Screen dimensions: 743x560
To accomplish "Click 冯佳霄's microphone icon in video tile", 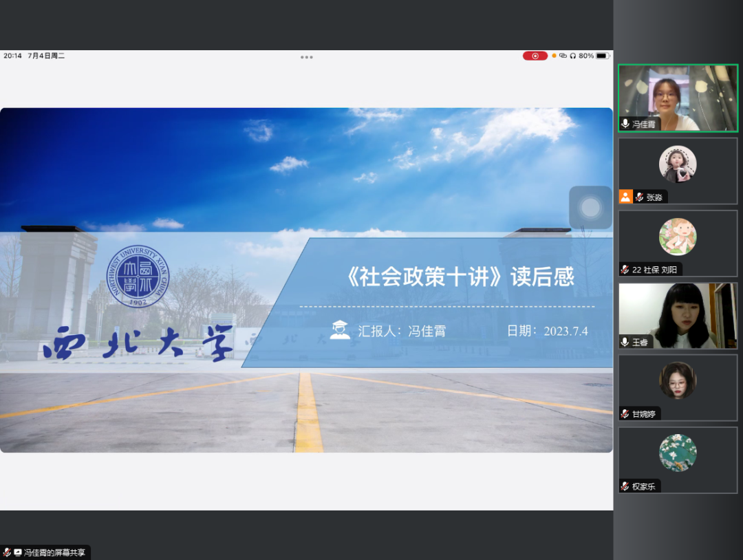I will coord(625,124).
